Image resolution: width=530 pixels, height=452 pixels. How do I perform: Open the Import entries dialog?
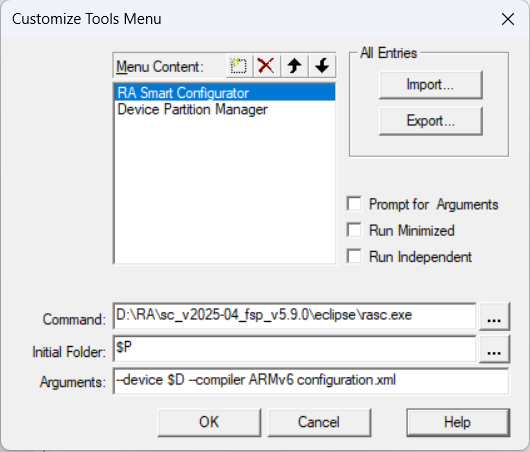(431, 85)
